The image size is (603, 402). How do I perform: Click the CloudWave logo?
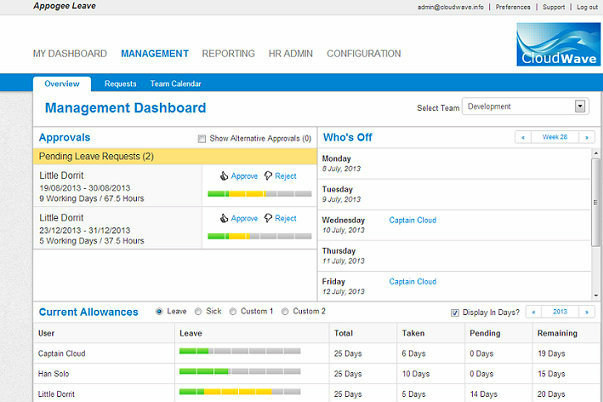click(558, 44)
